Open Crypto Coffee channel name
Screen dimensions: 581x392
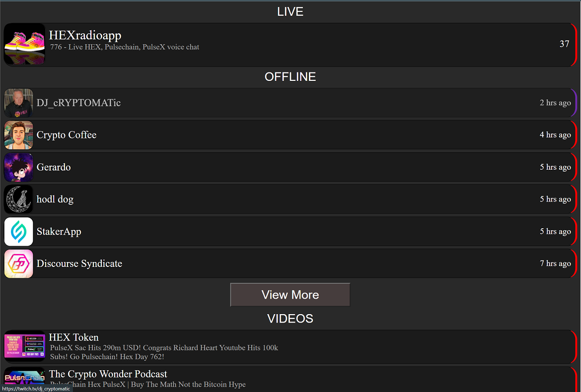click(x=67, y=135)
